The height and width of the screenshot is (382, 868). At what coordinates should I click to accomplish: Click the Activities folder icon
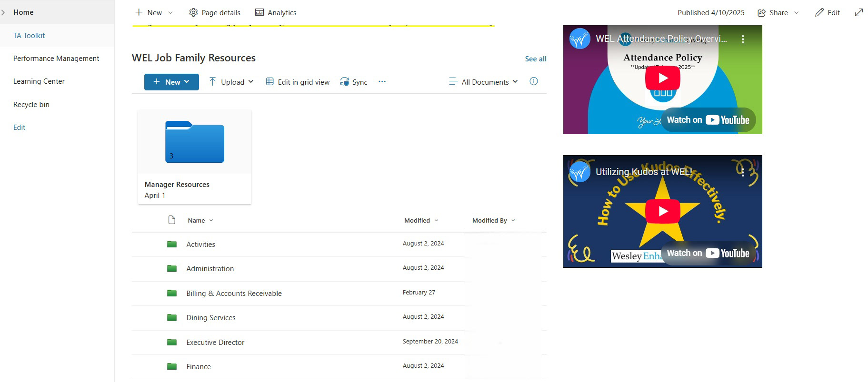click(x=172, y=244)
